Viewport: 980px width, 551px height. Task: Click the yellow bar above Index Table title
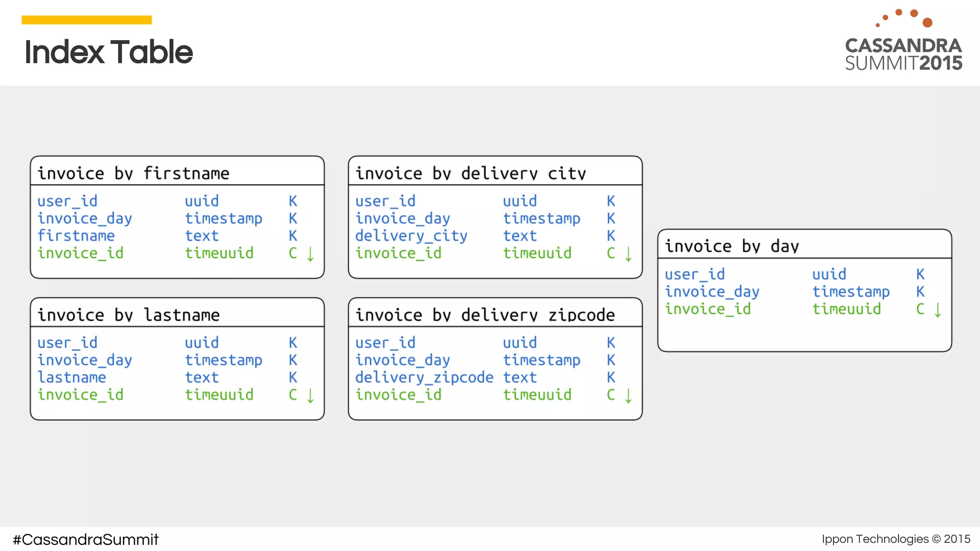click(87, 20)
